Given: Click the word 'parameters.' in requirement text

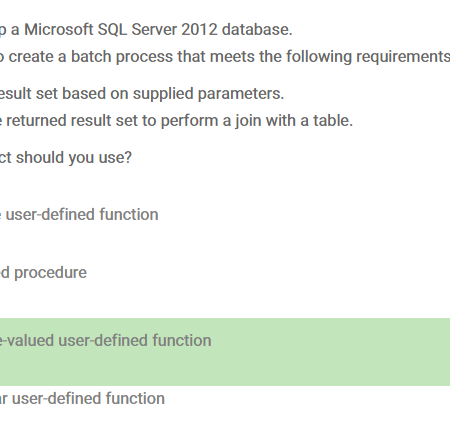Looking at the screenshot, I should (241, 94).
